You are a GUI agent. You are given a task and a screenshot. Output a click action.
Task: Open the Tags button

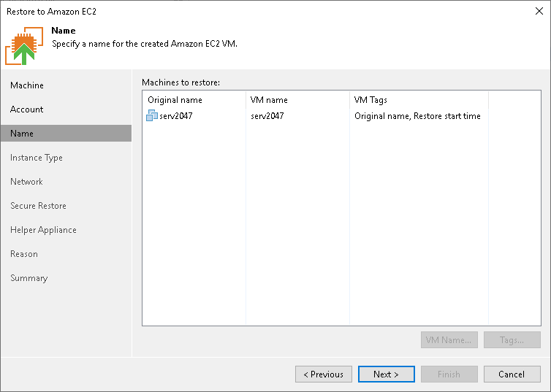tap(512, 339)
